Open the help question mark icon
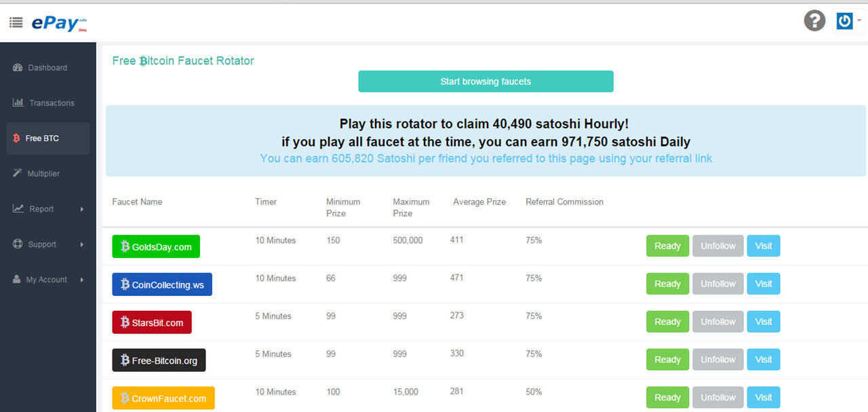 814,21
